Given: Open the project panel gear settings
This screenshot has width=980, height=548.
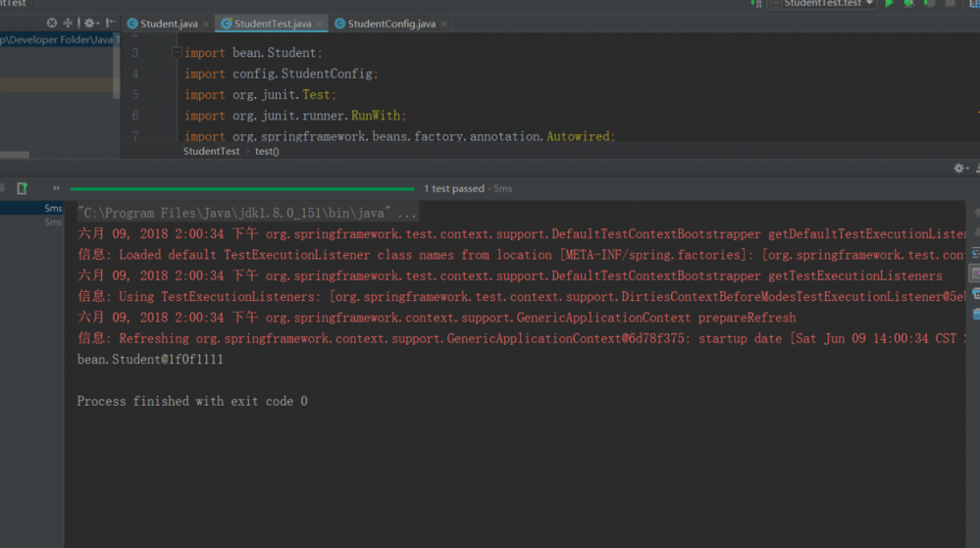Looking at the screenshot, I should pos(89,23).
